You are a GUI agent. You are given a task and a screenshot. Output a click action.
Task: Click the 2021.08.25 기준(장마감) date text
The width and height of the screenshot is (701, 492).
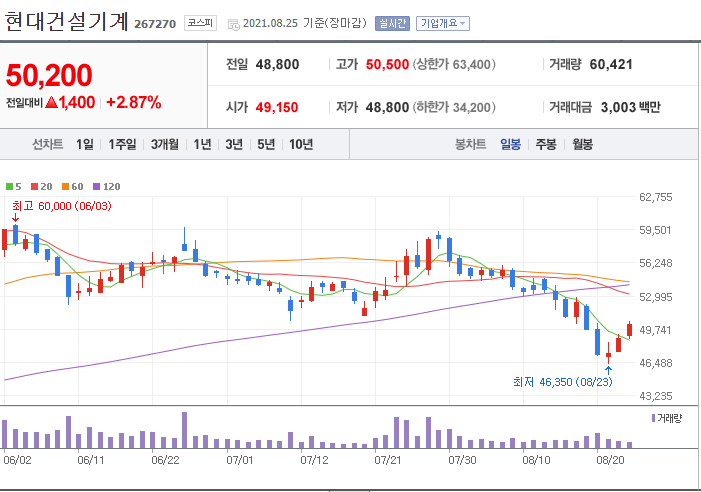[304, 23]
